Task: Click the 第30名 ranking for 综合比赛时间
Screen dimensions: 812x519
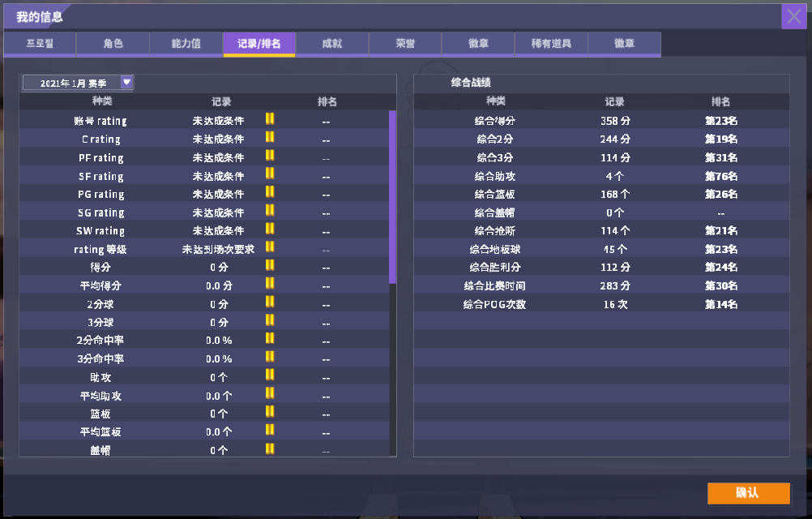Action: (721, 285)
